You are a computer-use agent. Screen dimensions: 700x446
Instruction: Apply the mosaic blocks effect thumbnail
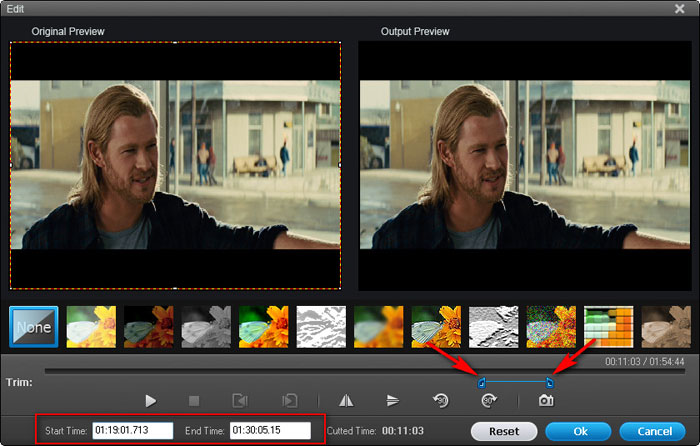coord(609,327)
